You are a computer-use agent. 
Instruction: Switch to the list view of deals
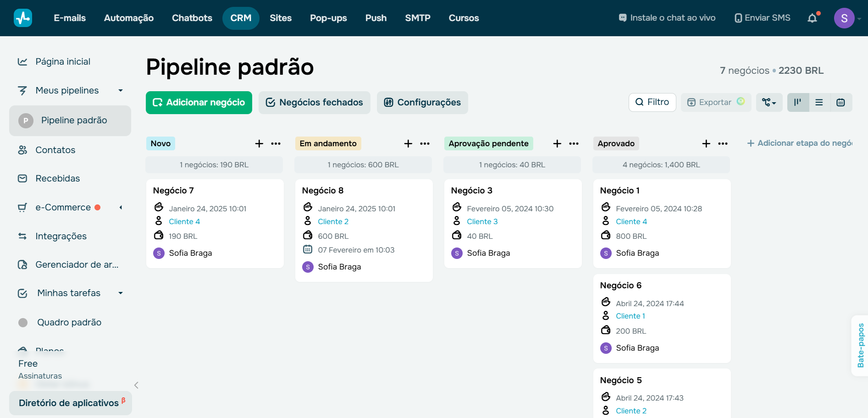coord(819,102)
